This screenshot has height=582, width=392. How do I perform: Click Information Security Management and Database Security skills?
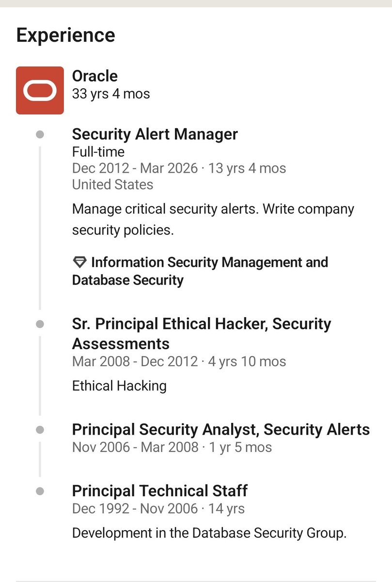(x=200, y=271)
